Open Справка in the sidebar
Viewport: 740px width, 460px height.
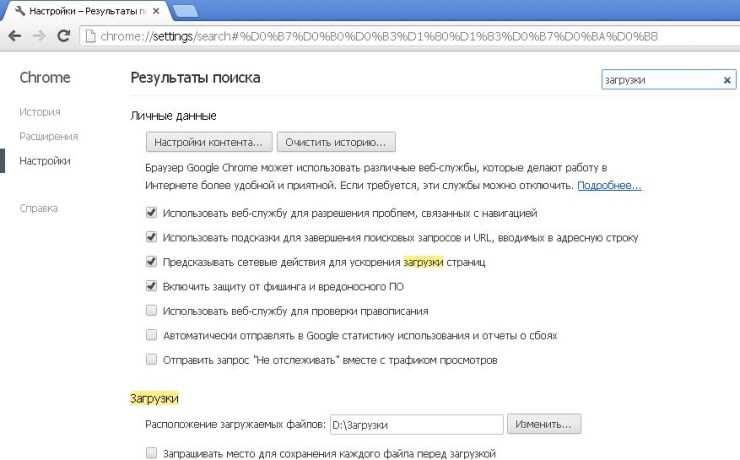(x=38, y=209)
